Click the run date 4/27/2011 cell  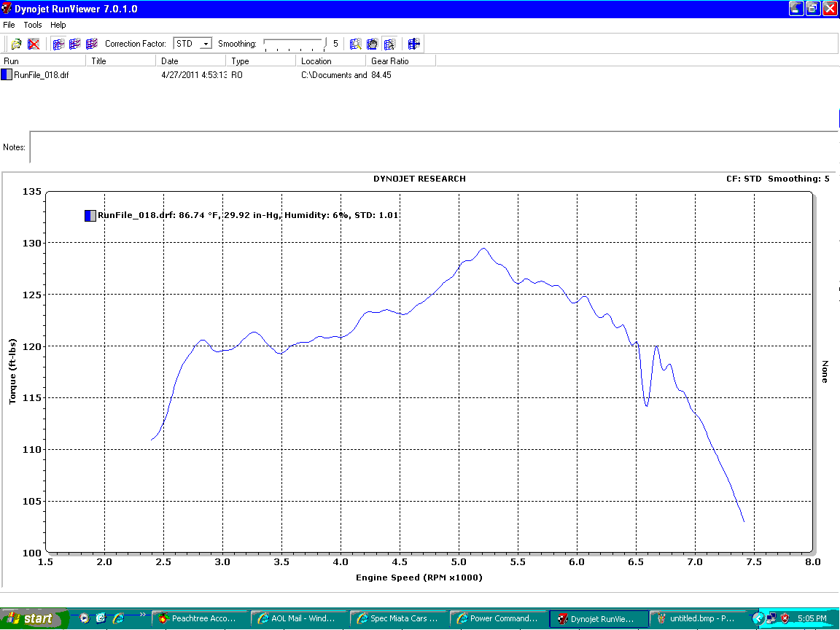tap(194, 75)
